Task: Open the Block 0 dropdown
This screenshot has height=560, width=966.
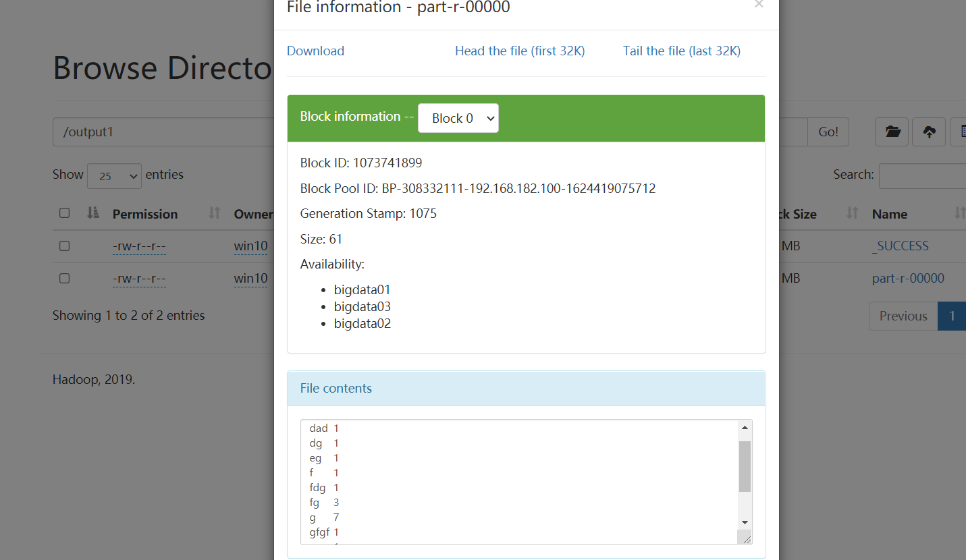Action: [x=458, y=118]
